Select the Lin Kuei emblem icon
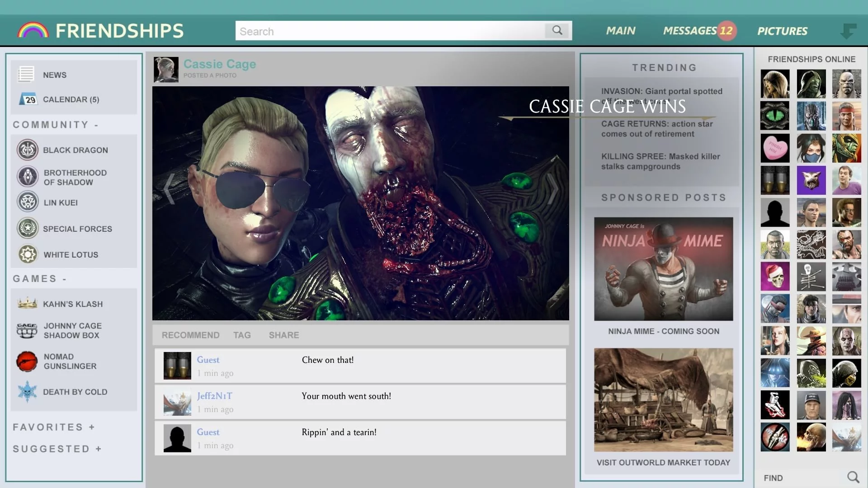This screenshot has height=488, width=868. coord(28,202)
